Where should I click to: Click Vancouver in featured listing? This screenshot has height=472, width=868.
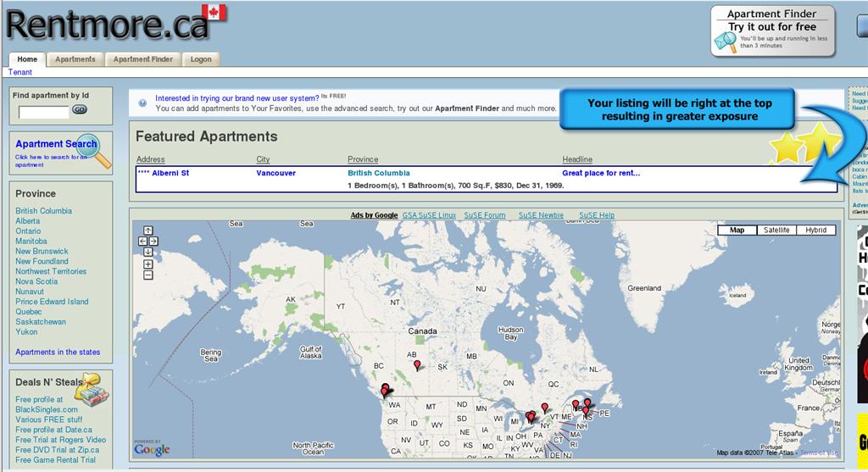[x=275, y=173]
